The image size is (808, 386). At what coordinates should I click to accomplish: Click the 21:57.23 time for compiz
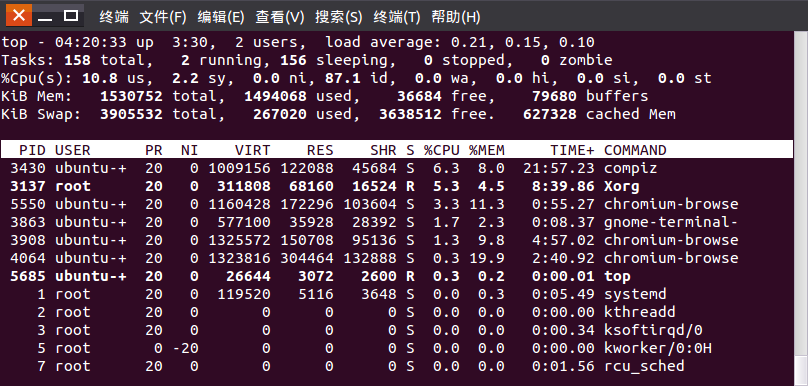pos(559,168)
